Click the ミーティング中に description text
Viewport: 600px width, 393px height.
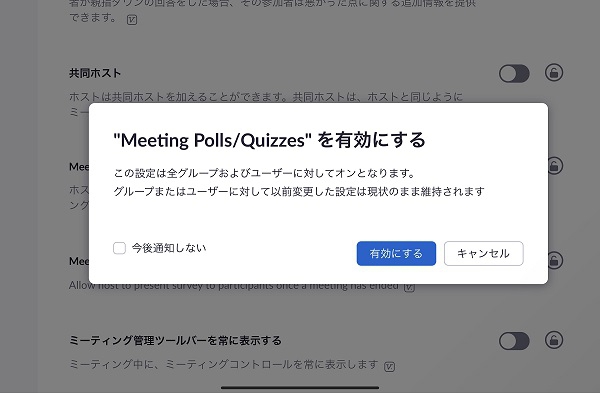(x=224, y=364)
